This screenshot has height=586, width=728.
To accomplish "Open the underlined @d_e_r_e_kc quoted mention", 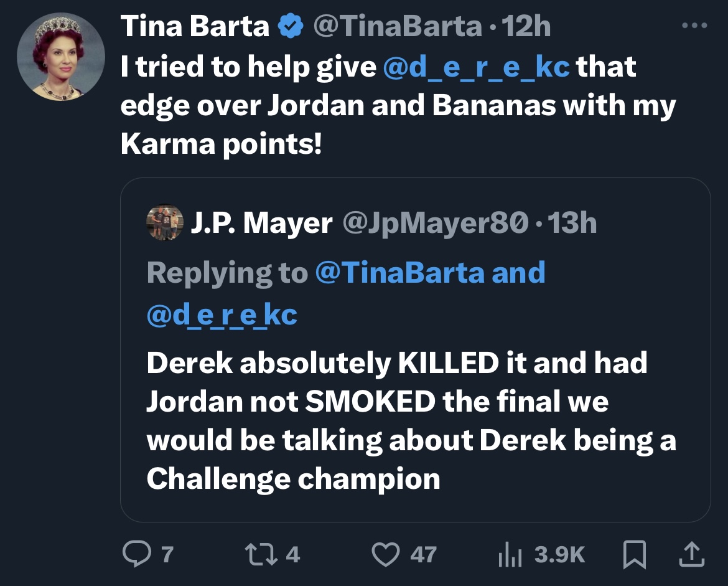I will click(222, 315).
